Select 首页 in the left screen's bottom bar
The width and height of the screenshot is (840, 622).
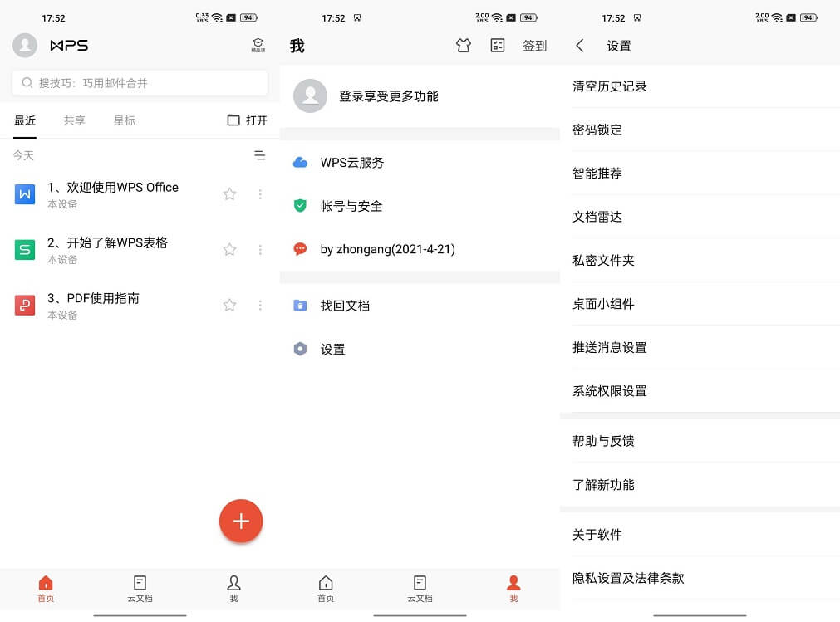[x=46, y=589]
